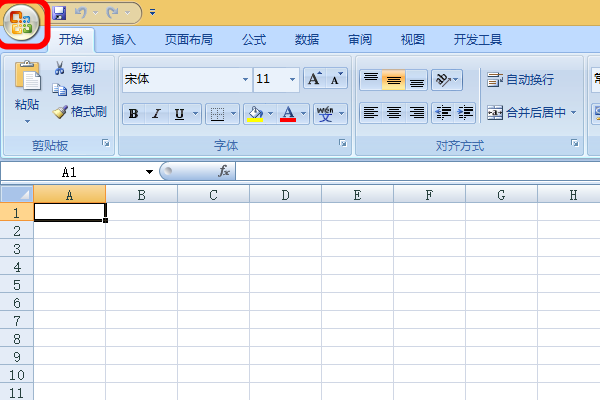The height and width of the screenshot is (400, 600).
Task: Increase font size with large A
Action: coord(315,78)
